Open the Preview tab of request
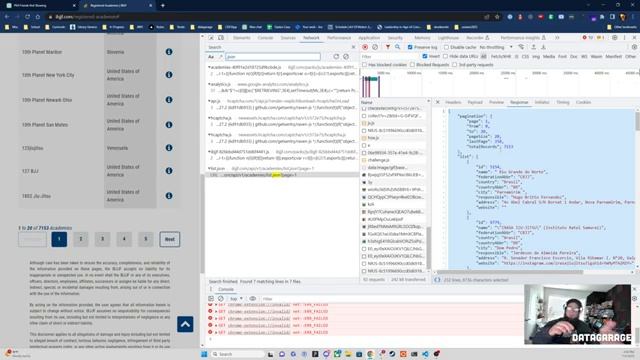 tap(497, 102)
